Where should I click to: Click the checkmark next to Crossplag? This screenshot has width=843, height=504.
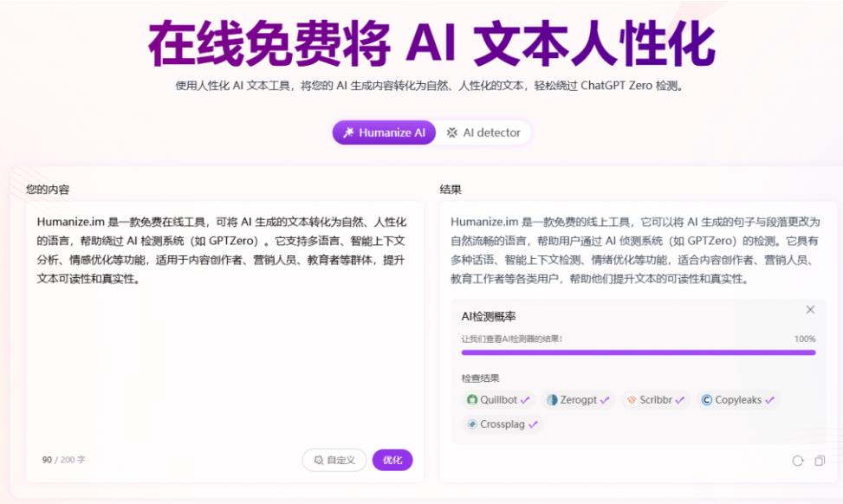(x=533, y=424)
